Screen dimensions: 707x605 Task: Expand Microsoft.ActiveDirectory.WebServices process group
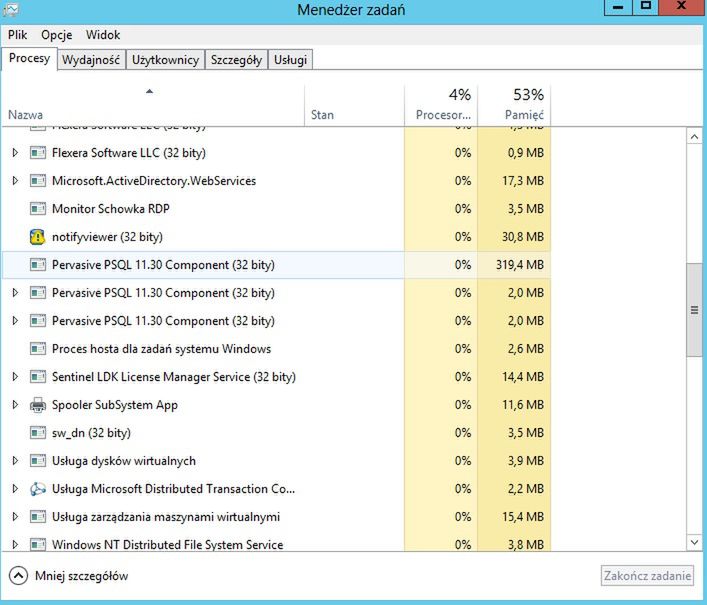pos(15,181)
